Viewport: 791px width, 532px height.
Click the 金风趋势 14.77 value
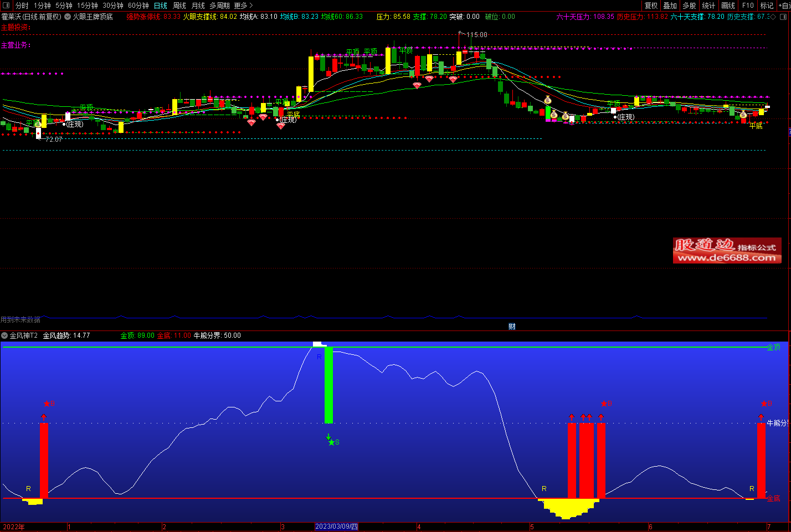66,335
